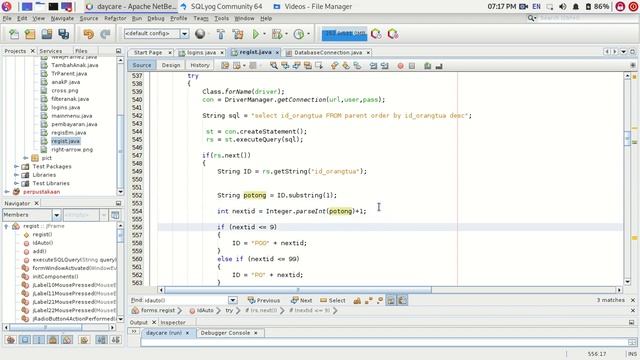Image resolution: width=640 pixels, height=360 pixels.
Task: Toggle Show Inherited Members in Navigator
Action: pos(11,340)
